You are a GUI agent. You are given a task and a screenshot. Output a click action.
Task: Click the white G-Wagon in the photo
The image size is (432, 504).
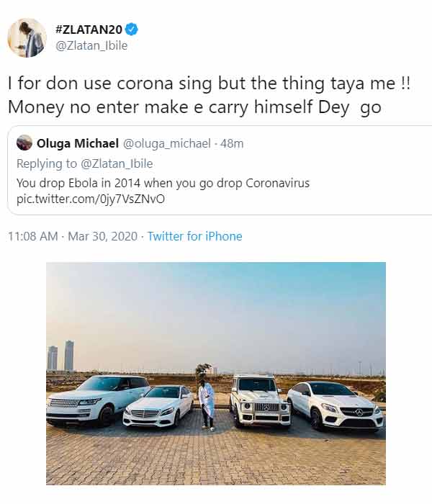tap(261, 401)
